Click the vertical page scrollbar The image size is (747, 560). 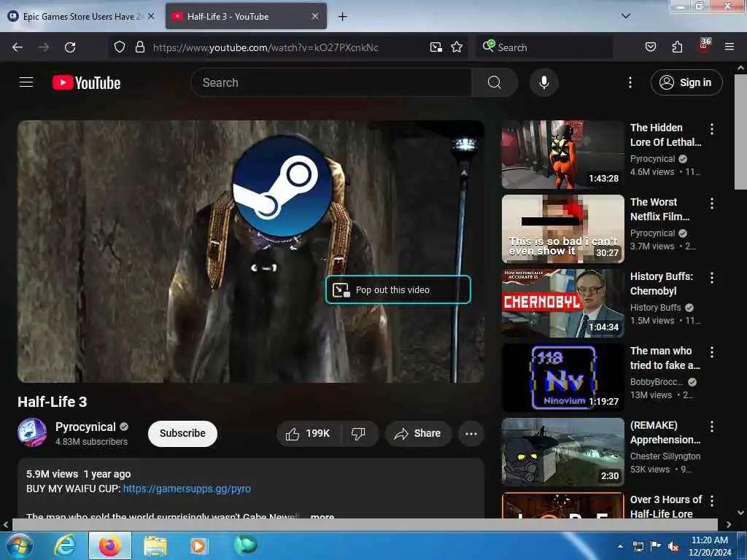pos(740,131)
